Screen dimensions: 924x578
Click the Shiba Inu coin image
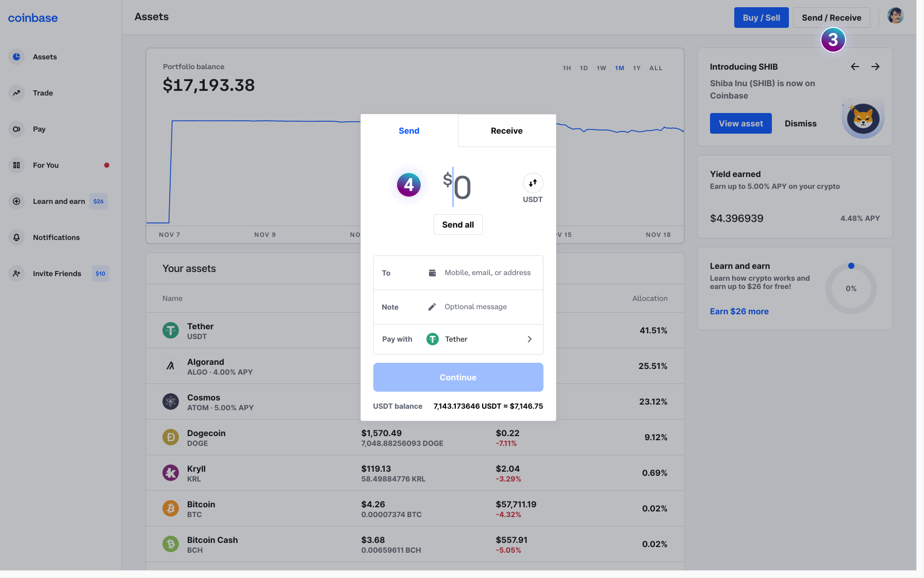point(863,118)
